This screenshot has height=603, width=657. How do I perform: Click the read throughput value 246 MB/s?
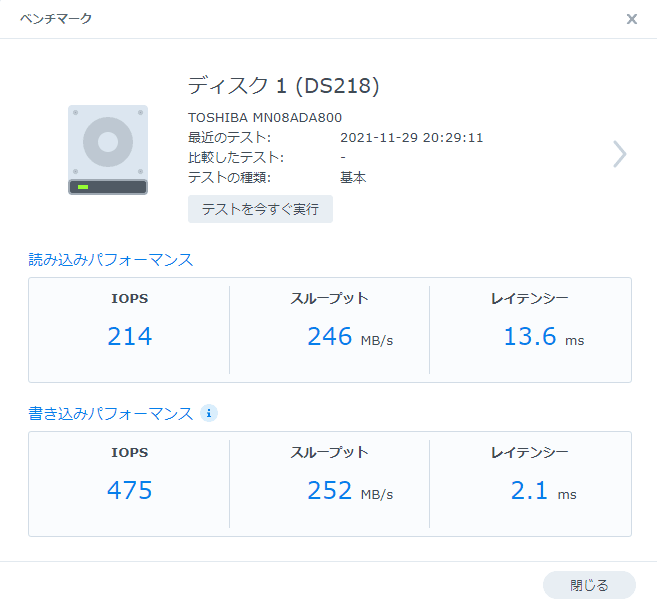pos(349,338)
